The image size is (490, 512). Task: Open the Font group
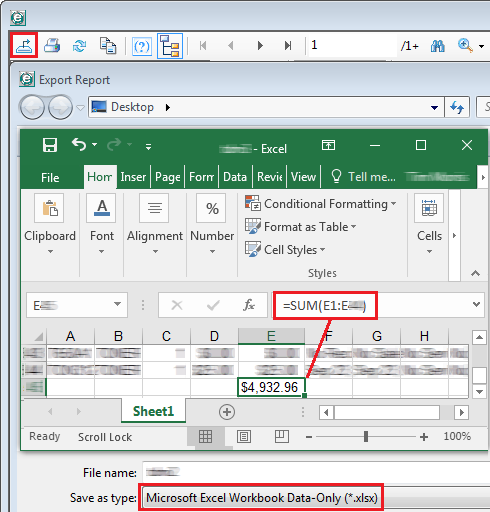pos(102,224)
